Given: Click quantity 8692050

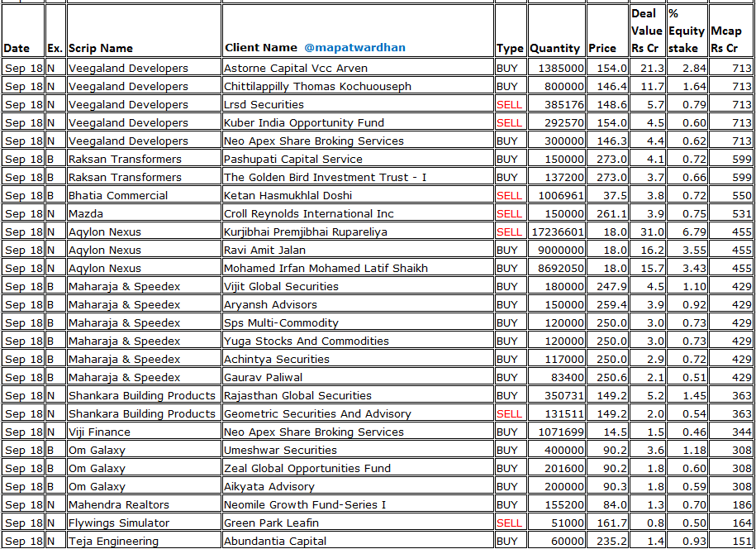Looking at the screenshot, I should click(561, 268).
